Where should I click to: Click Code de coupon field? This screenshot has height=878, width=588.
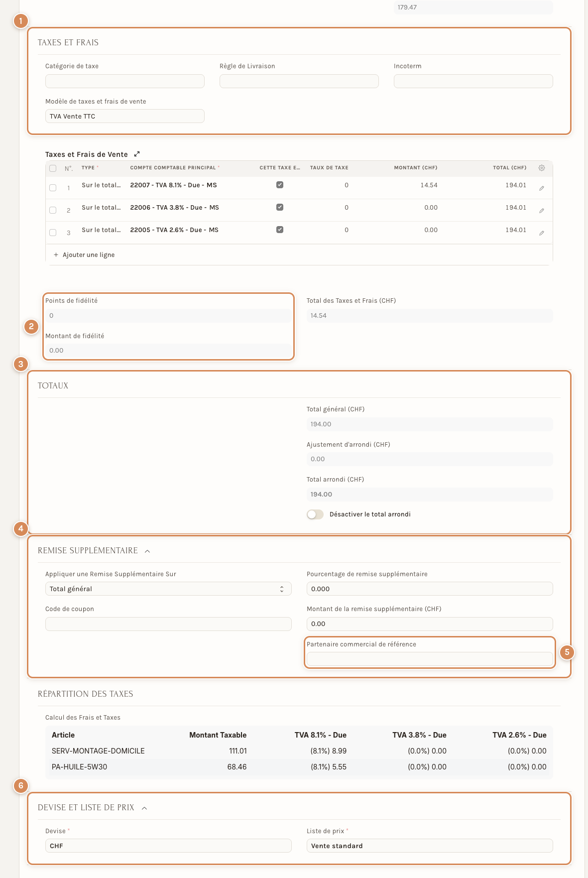pos(168,624)
